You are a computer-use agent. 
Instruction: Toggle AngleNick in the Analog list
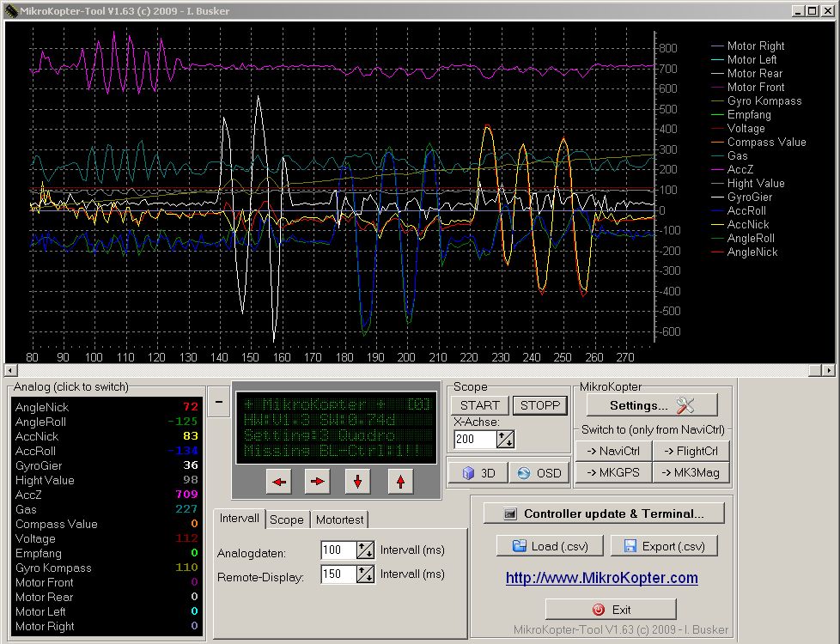click(107, 407)
